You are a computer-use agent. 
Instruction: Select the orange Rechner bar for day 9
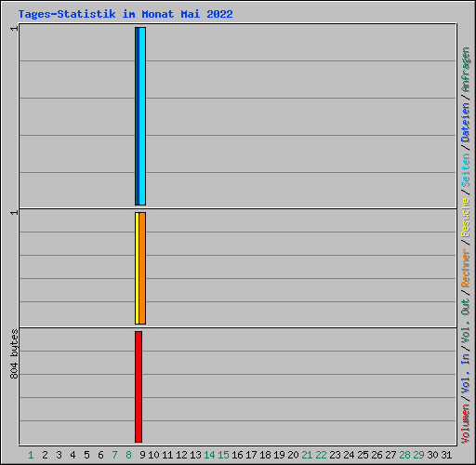(x=142, y=269)
